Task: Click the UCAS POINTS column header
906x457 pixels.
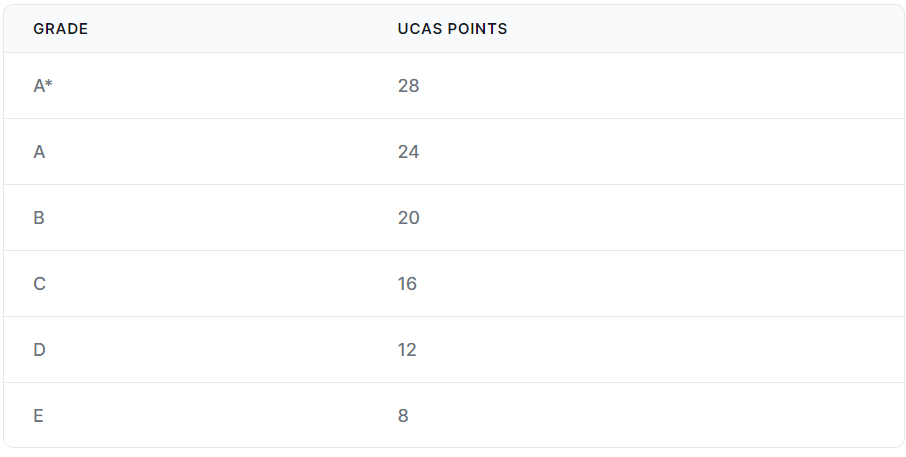Action: 452,29
